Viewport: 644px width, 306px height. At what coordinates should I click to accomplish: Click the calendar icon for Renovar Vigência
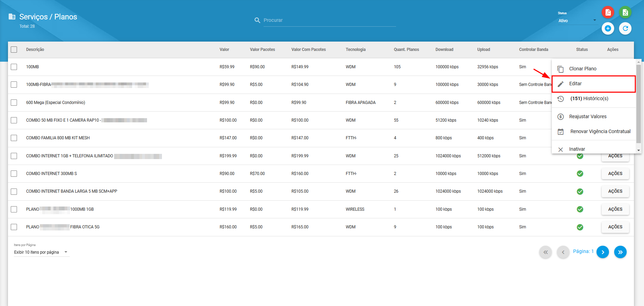[560, 132]
